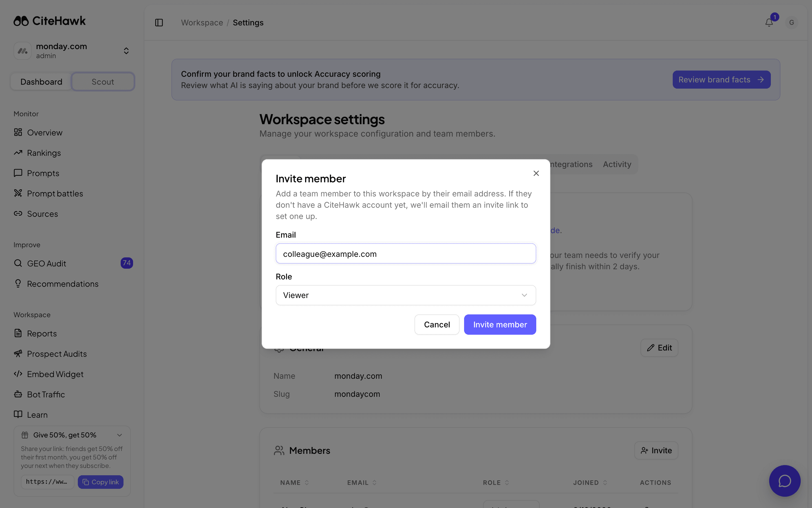The width and height of the screenshot is (812, 508).
Task: Sort members by Name column
Action: pos(294,483)
